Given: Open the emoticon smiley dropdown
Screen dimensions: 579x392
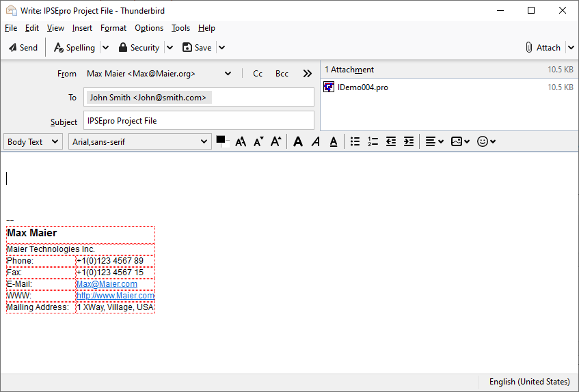Looking at the screenshot, I should coord(486,141).
